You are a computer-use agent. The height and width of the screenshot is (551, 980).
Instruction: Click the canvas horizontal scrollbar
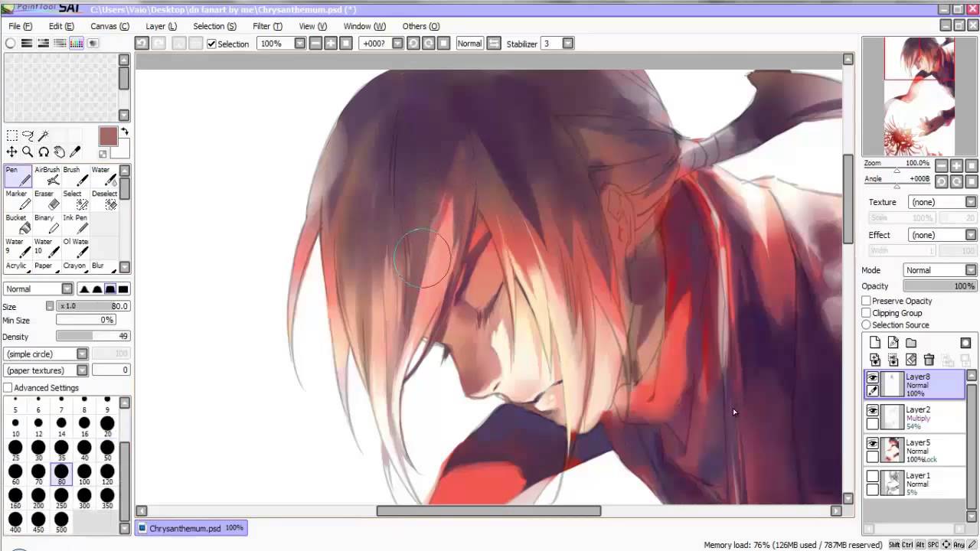[488, 510]
